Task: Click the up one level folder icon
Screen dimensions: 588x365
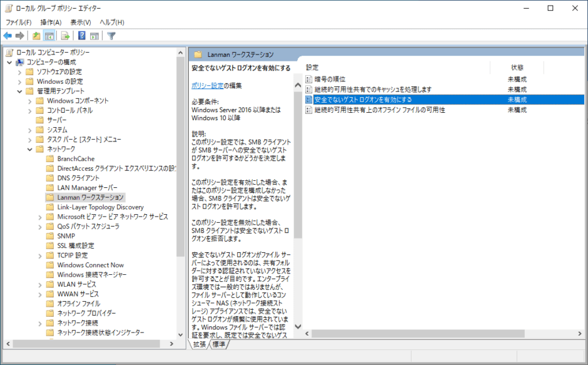Action: (x=36, y=36)
